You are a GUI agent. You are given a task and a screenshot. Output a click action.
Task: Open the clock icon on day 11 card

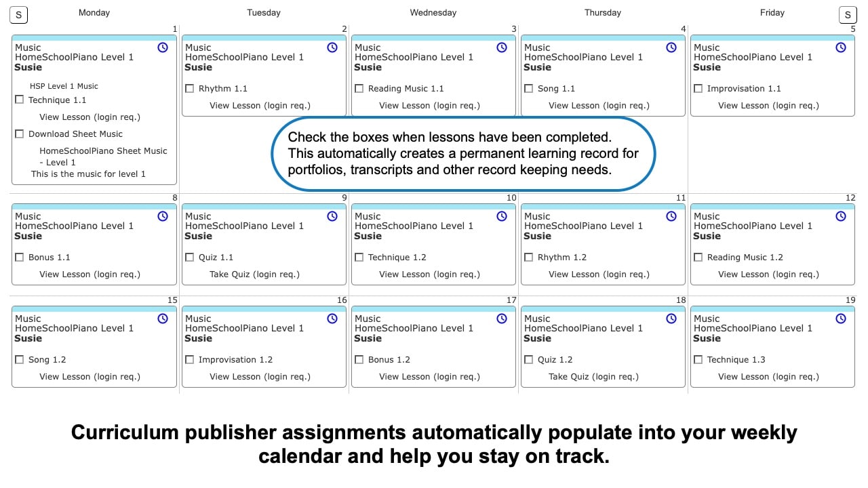coord(671,216)
